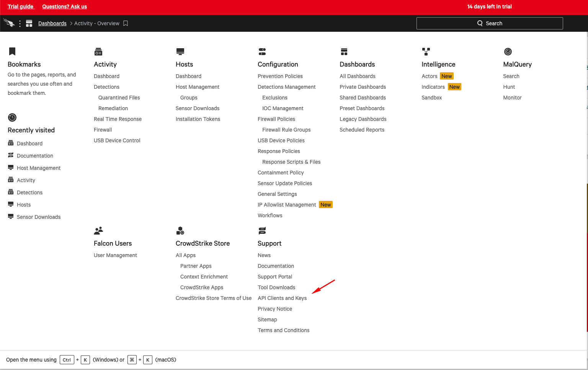The image size is (588, 370).
Task: Click icon beside recently visited Activity
Action: (x=11, y=180)
